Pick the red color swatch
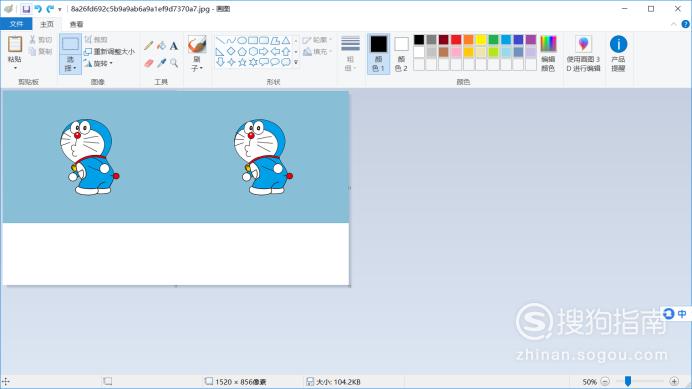 [x=456, y=40]
